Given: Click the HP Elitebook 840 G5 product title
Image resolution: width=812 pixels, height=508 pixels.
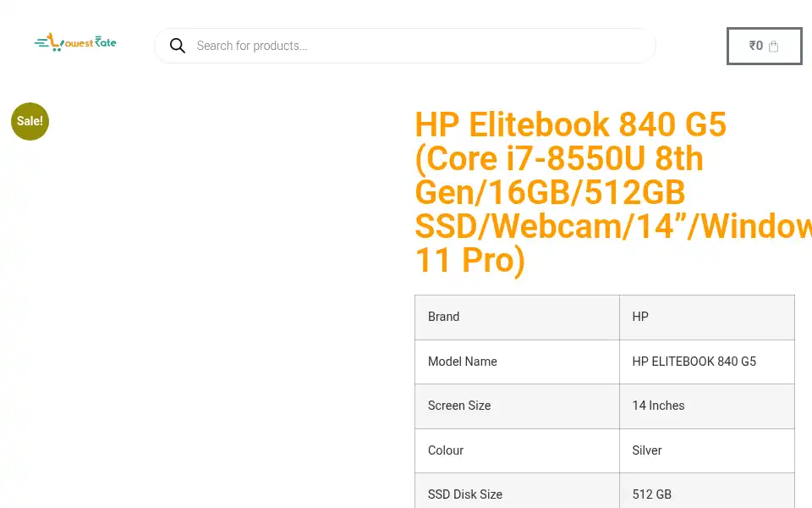Looking at the screenshot, I should pos(612,192).
